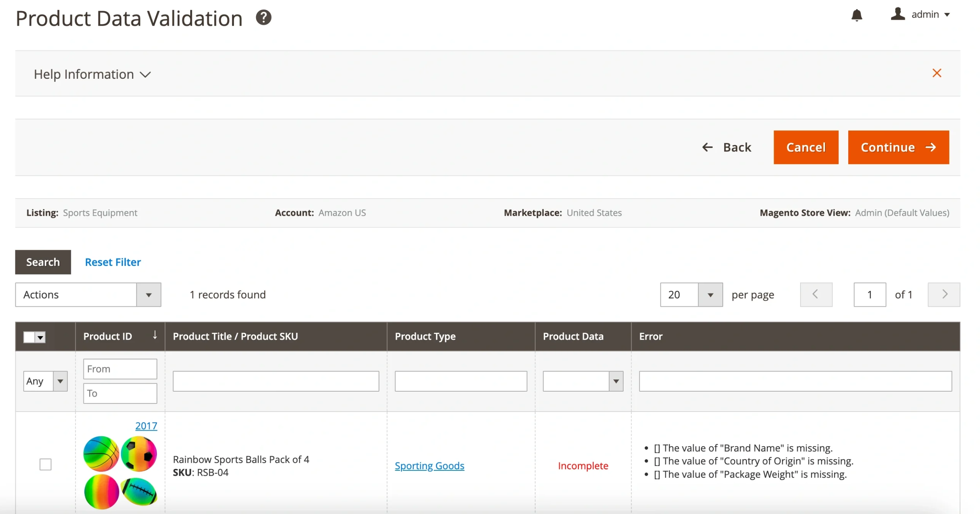980x514 pixels.
Task: Open the Sporting Goods product type link
Action: tap(430, 466)
